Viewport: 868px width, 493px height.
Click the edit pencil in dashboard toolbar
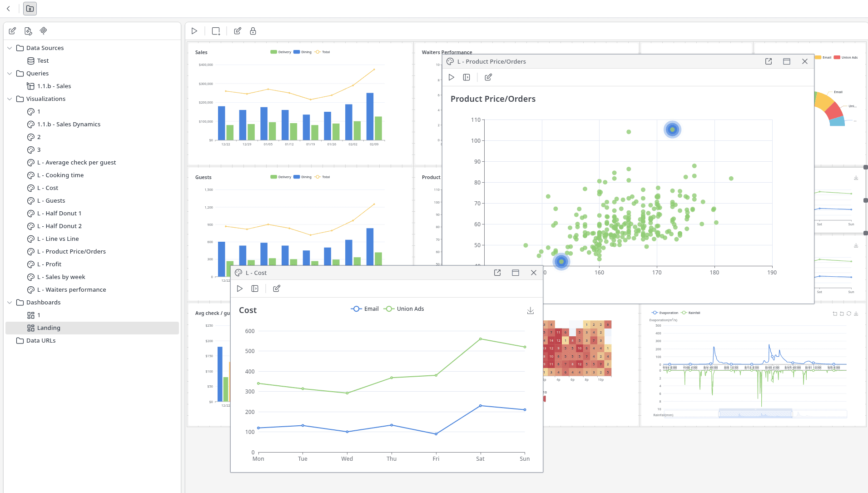click(x=237, y=31)
